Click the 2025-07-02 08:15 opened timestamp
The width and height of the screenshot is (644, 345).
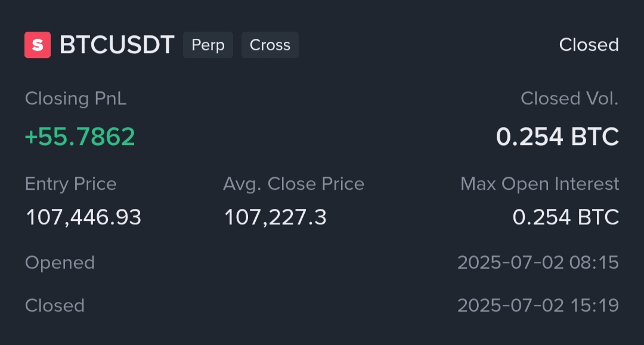[538, 263]
